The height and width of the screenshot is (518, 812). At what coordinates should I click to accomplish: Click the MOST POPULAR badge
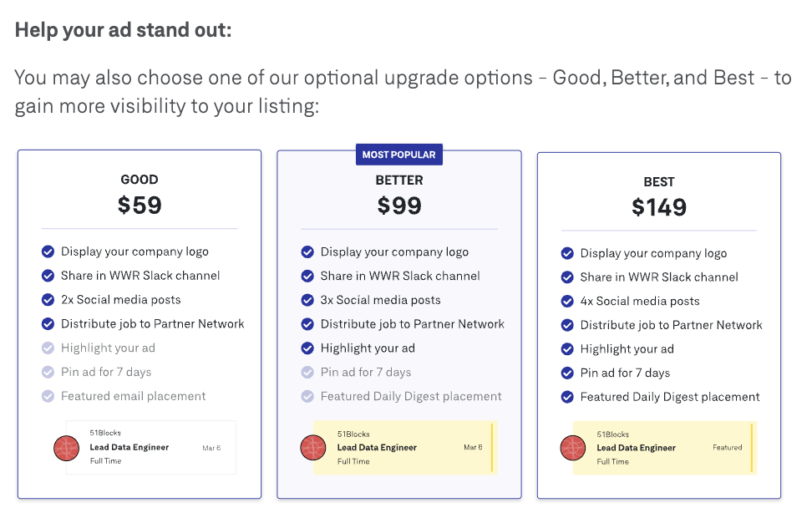(x=399, y=155)
